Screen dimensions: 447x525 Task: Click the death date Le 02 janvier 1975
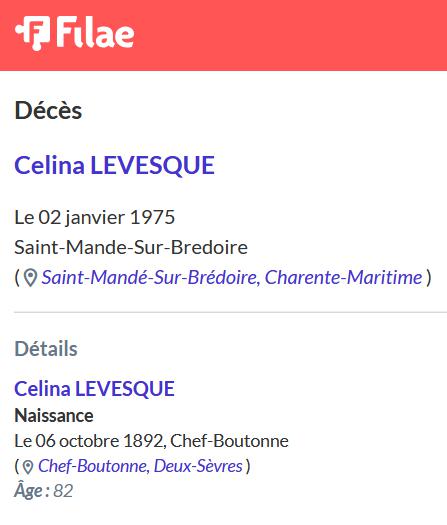(95, 218)
